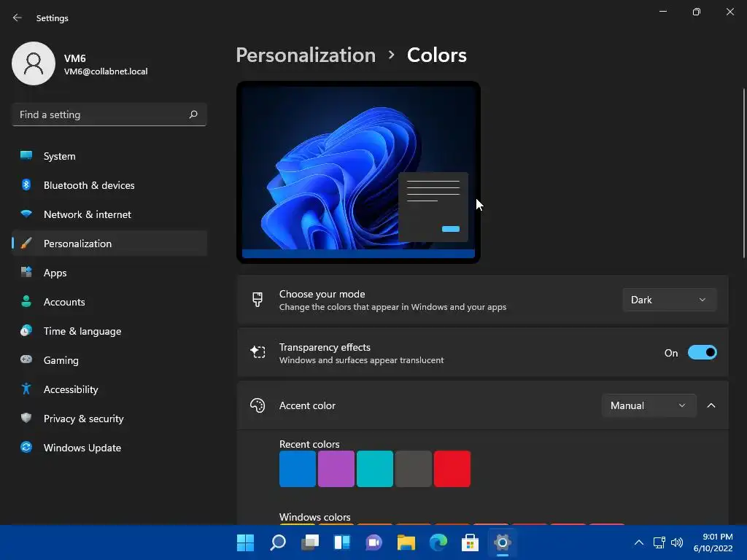Click the Accounts person icon
The width and height of the screenshot is (747, 560).
click(x=26, y=301)
